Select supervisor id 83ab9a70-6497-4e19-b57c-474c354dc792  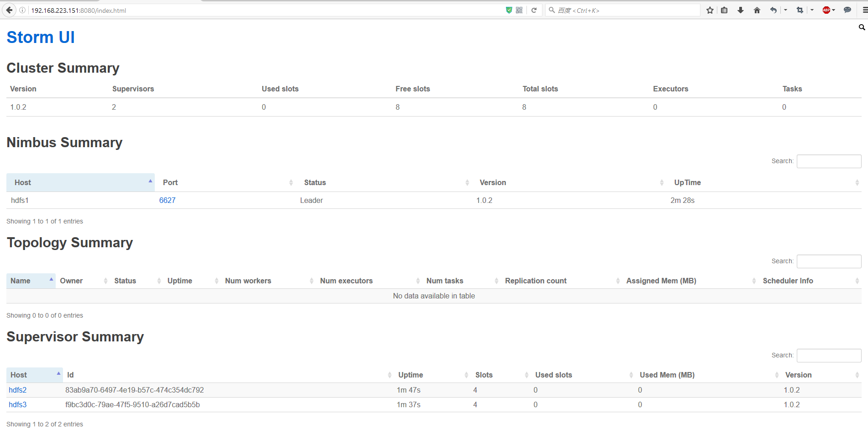pyautogui.click(x=135, y=390)
